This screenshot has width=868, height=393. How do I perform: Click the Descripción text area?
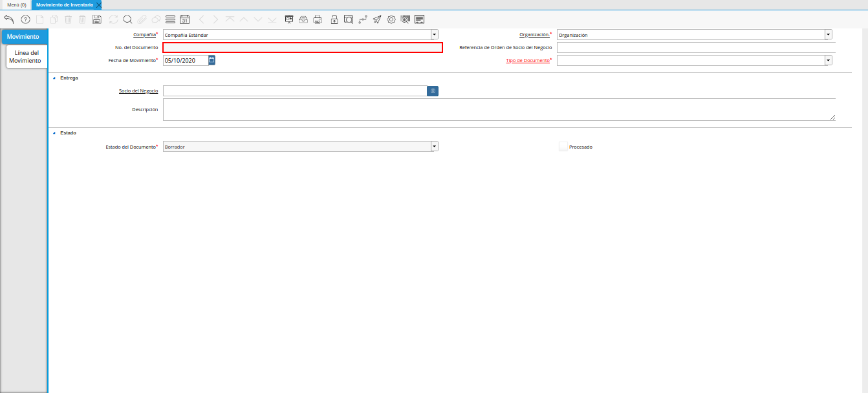(499, 109)
